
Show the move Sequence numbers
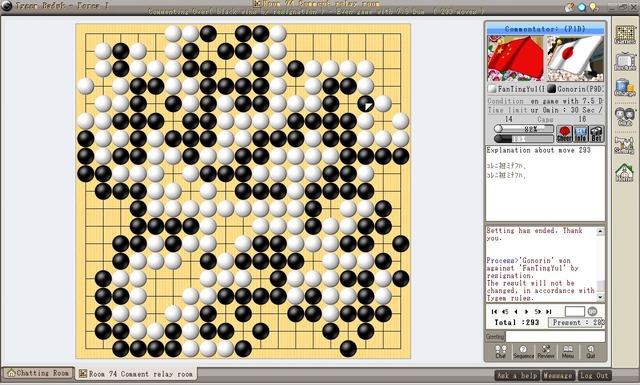tap(523, 352)
